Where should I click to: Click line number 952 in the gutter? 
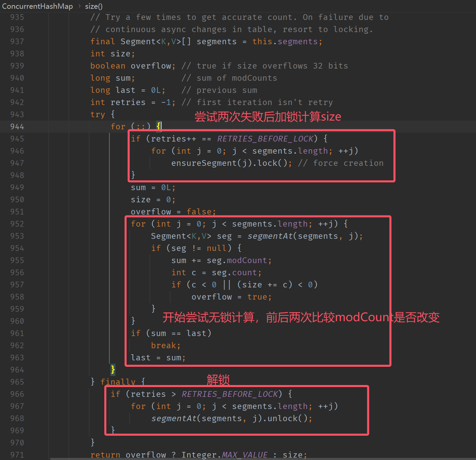point(17,224)
